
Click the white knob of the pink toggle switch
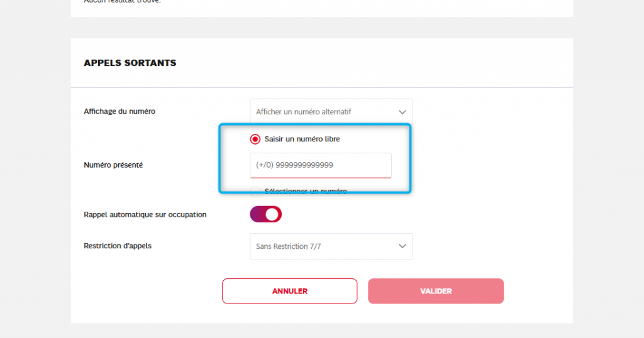point(272,214)
